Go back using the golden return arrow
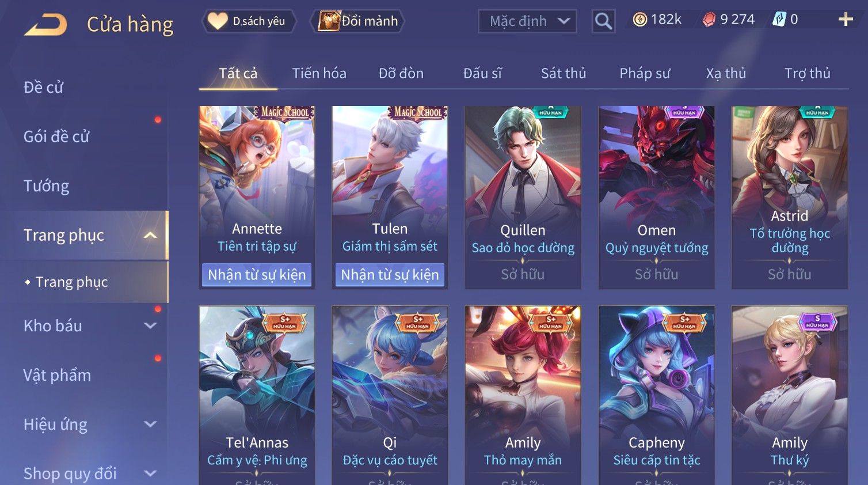The width and height of the screenshot is (868, 485). click(45, 25)
